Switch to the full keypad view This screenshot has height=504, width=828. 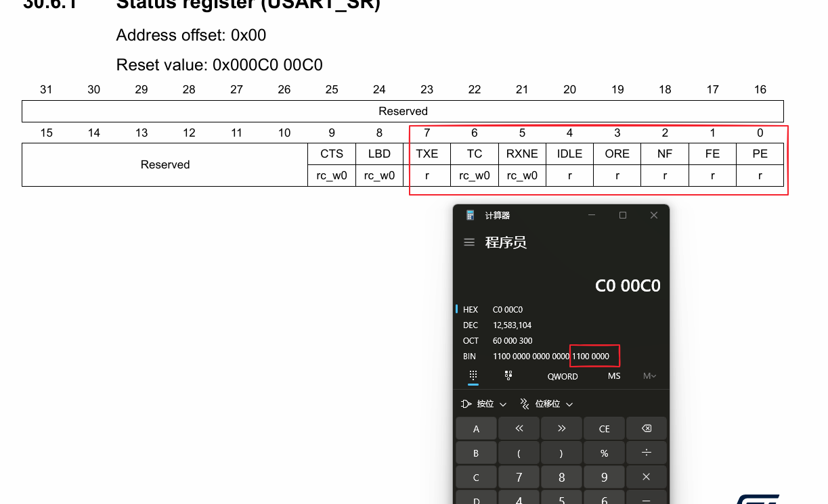coord(473,375)
